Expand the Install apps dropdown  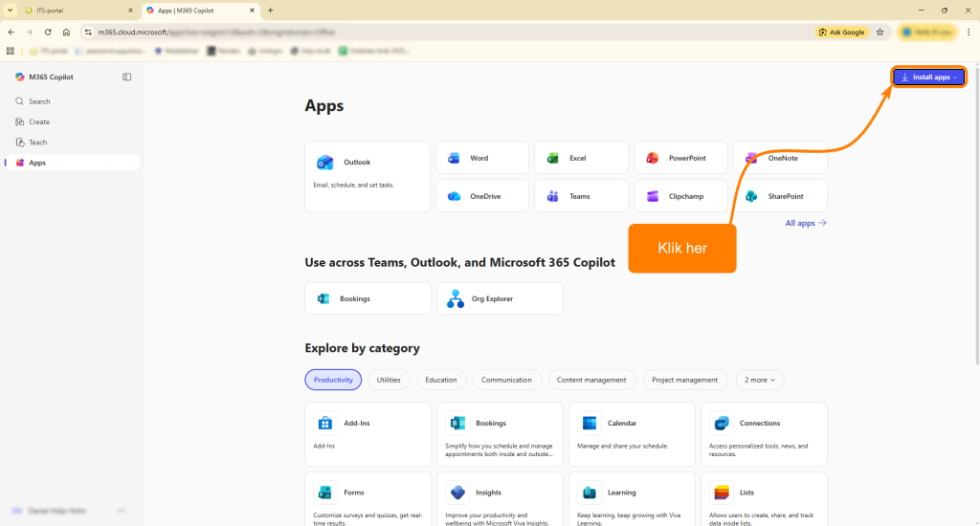928,77
